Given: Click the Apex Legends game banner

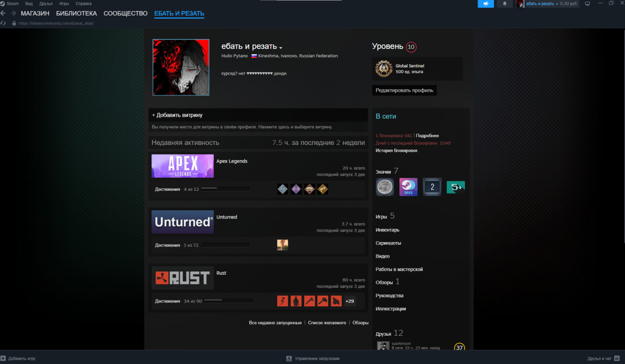Looking at the screenshot, I should pos(183,166).
